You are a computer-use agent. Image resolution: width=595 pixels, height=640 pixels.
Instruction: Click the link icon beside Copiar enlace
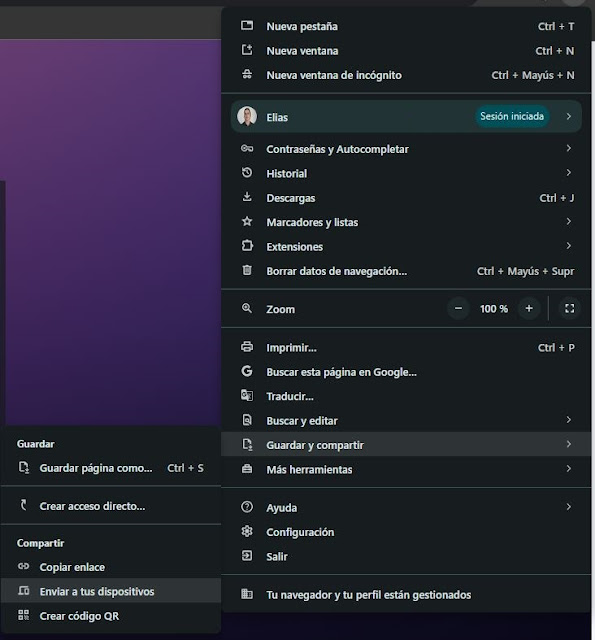click(24, 567)
